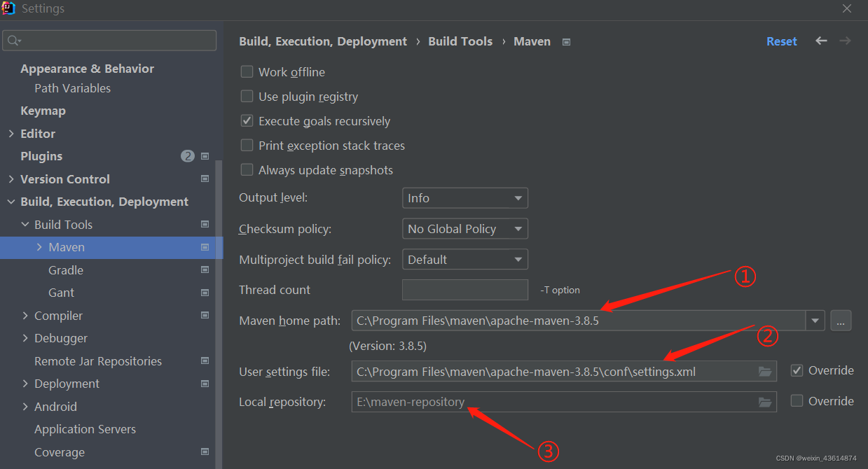
Task: Go back with the left arrow
Action: tap(821, 41)
